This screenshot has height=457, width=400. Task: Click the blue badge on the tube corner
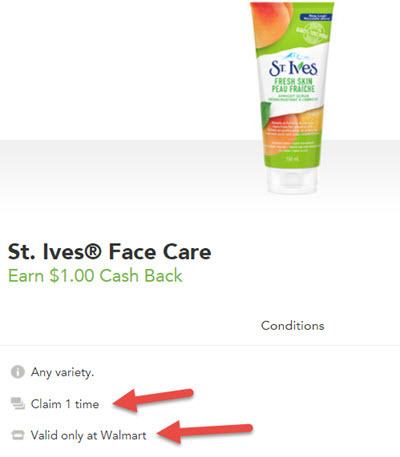(315, 17)
